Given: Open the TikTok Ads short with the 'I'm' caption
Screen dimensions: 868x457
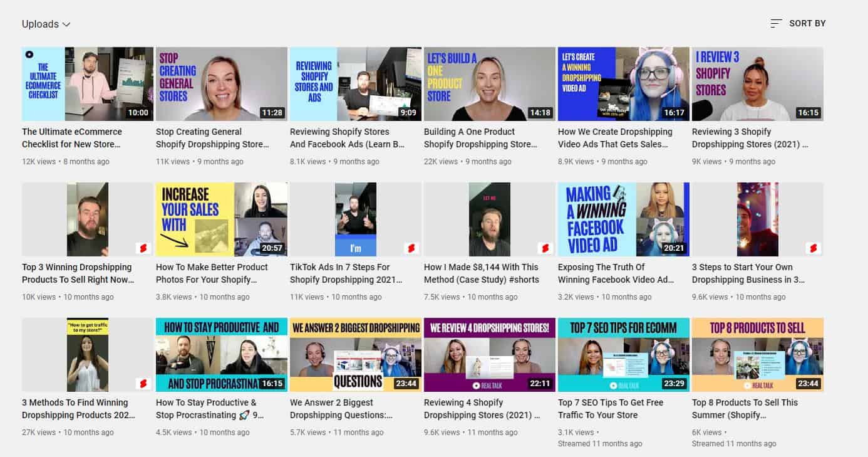Looking at the screenshot, I should (356, 219).
